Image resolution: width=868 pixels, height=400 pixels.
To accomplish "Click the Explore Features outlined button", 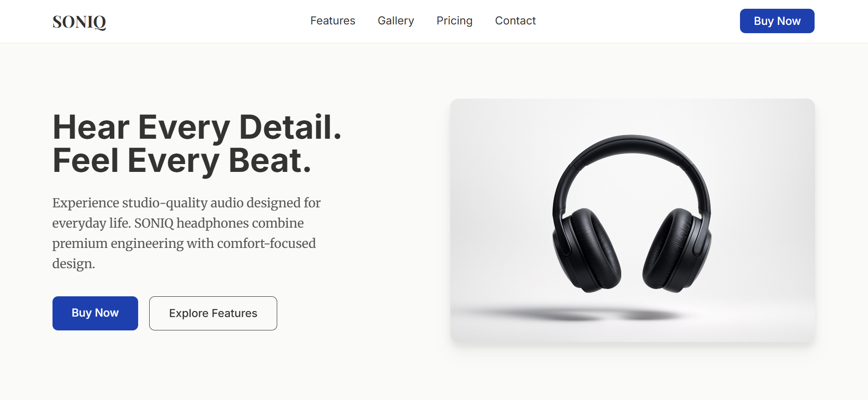I will (213, 313).
